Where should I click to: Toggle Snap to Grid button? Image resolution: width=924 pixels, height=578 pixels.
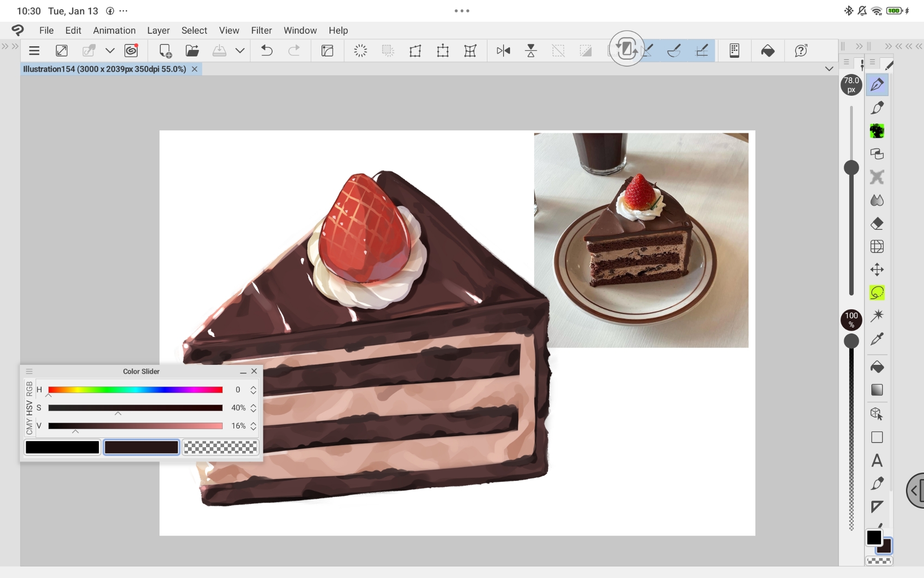tap(702, 50)
